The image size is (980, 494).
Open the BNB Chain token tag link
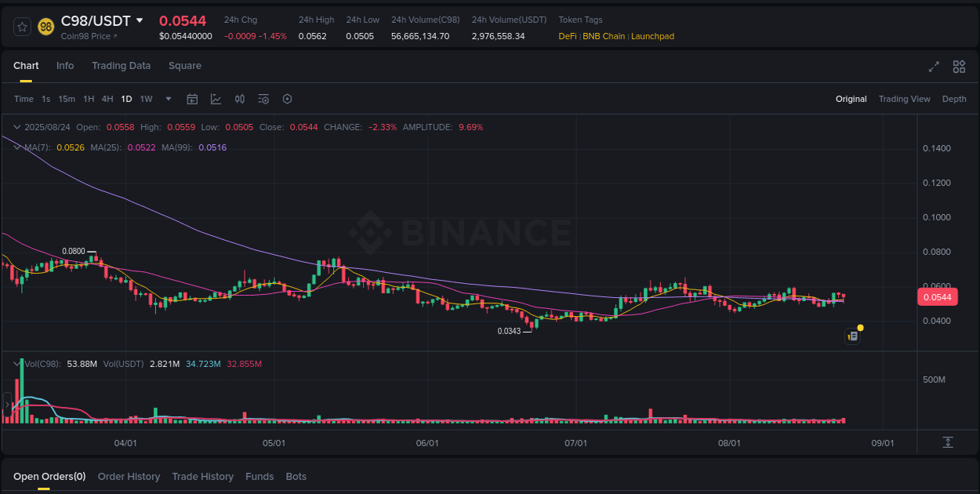[604, 35]
